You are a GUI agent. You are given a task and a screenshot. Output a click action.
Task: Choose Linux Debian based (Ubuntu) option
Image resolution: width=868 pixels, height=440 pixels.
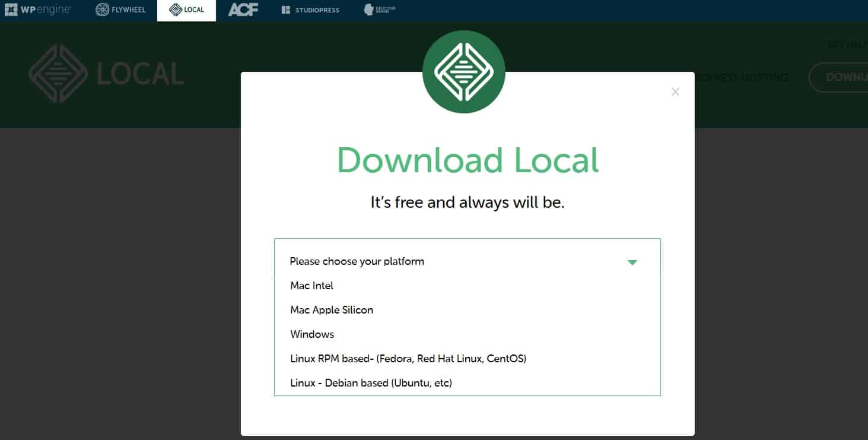tap(371, 383)
